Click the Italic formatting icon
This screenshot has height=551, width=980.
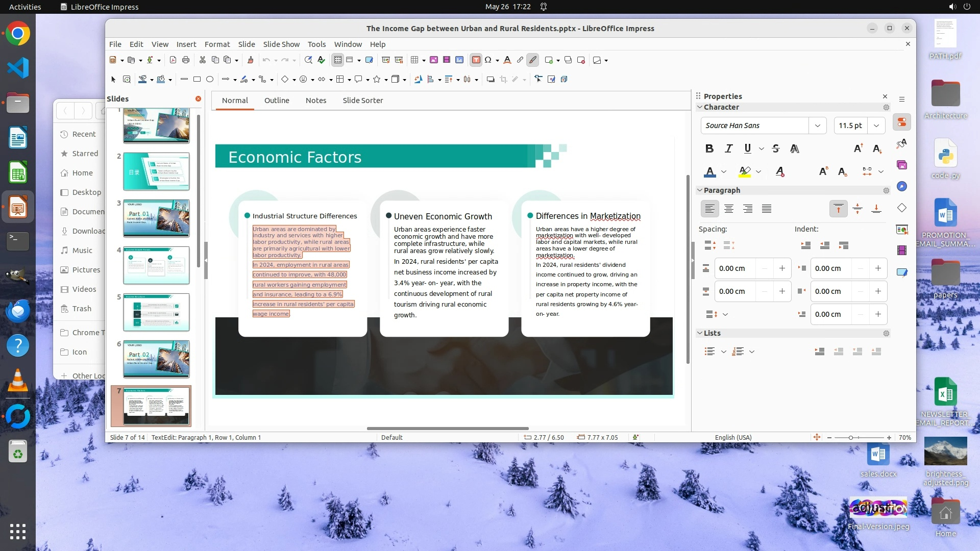pyautogui.click(x=728, y=148)
